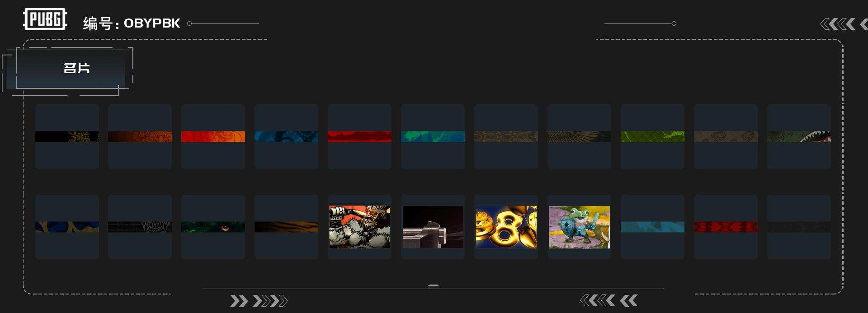Choose the red and black zigzag name card
The image size is (868, 313).
(726, 227)
